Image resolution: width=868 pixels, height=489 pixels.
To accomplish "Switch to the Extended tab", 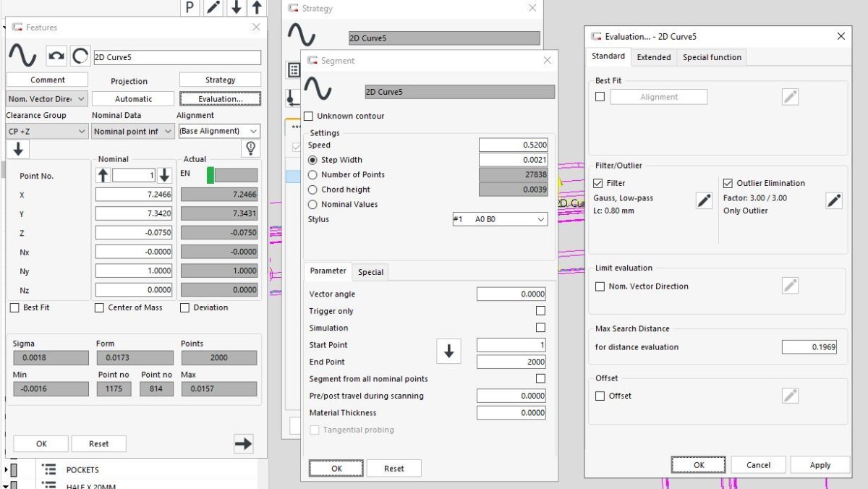I will 653,57.
